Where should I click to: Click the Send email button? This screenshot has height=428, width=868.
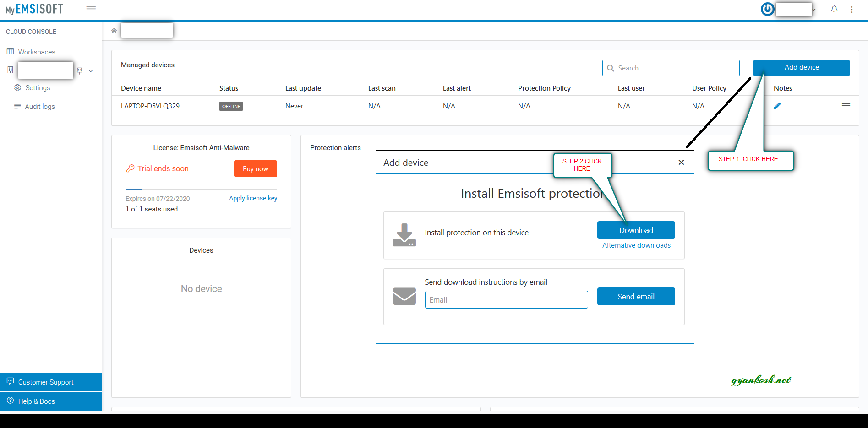[x=636, y=297]
